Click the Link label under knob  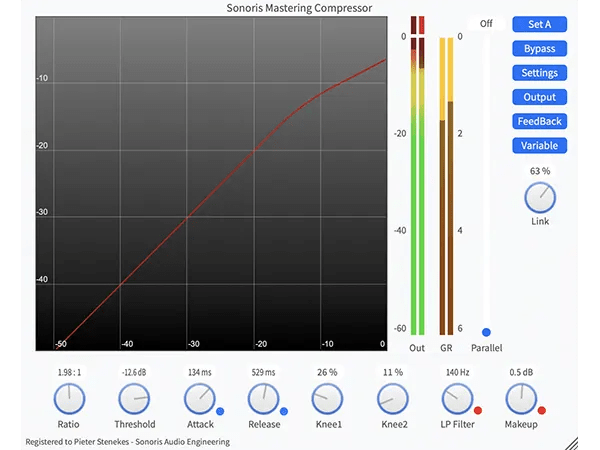(540, 221)
